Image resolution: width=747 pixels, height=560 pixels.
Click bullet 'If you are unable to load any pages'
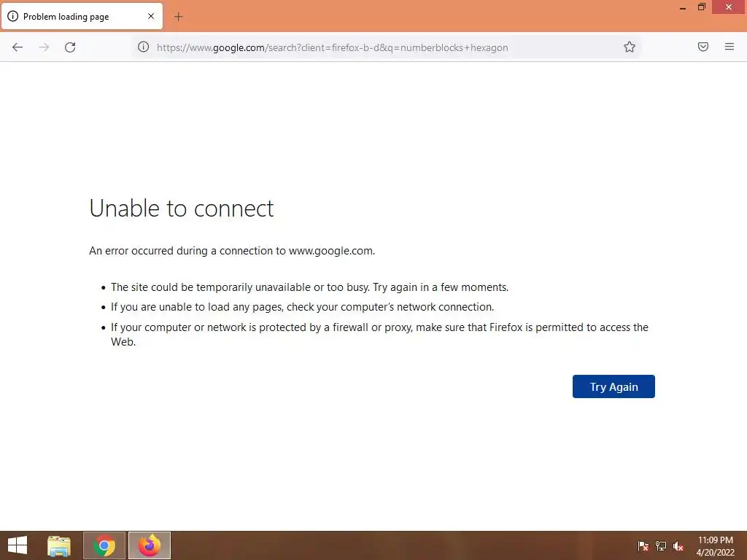303,307
